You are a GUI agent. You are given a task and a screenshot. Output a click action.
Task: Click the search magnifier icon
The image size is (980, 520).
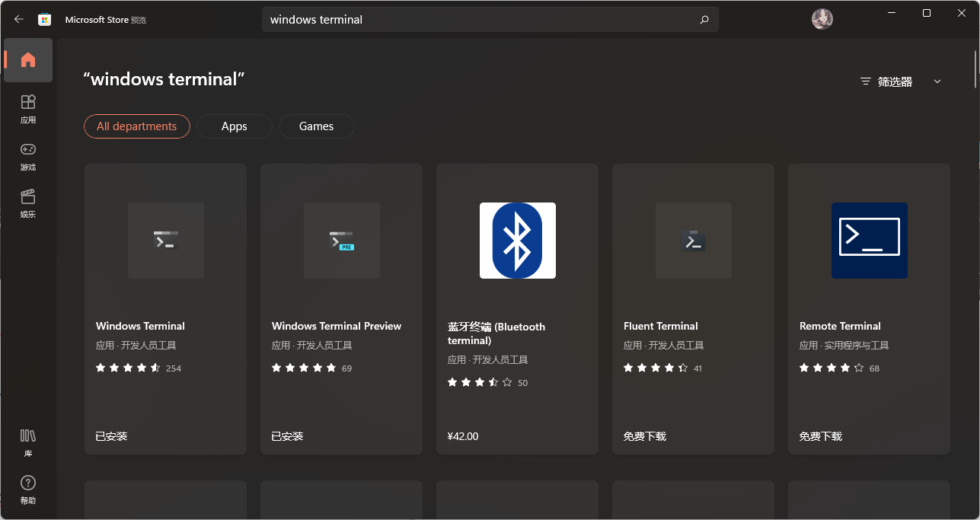pyautogui.click(x=704, y=19)
